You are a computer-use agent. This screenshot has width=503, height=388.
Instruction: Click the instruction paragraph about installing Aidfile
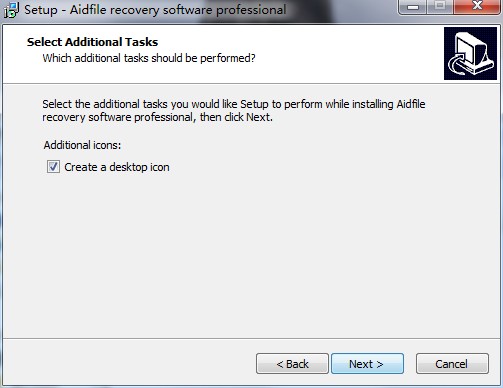233,111
